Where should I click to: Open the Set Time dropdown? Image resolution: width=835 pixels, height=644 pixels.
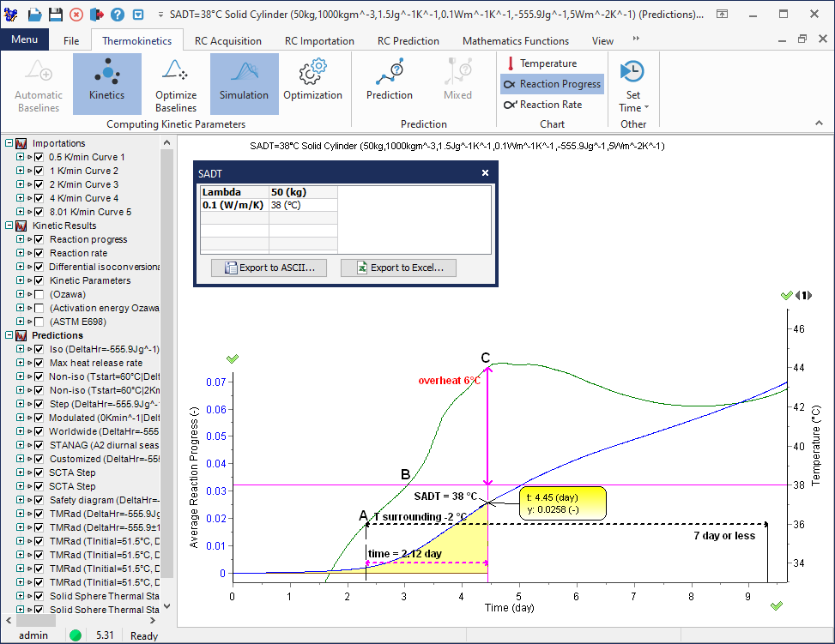pos(633,108)
